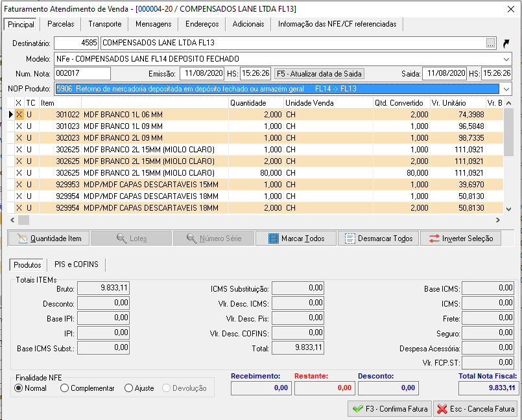This screenshot has width=522, height=420.
Task: Toggle X mark on MDF BRANCO 1L 06 MM
Action: [19, 115]
